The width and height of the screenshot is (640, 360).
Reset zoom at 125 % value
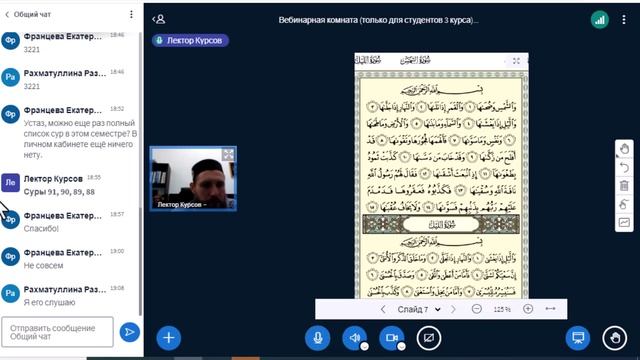pyautogui.click(x=502, y=309)
